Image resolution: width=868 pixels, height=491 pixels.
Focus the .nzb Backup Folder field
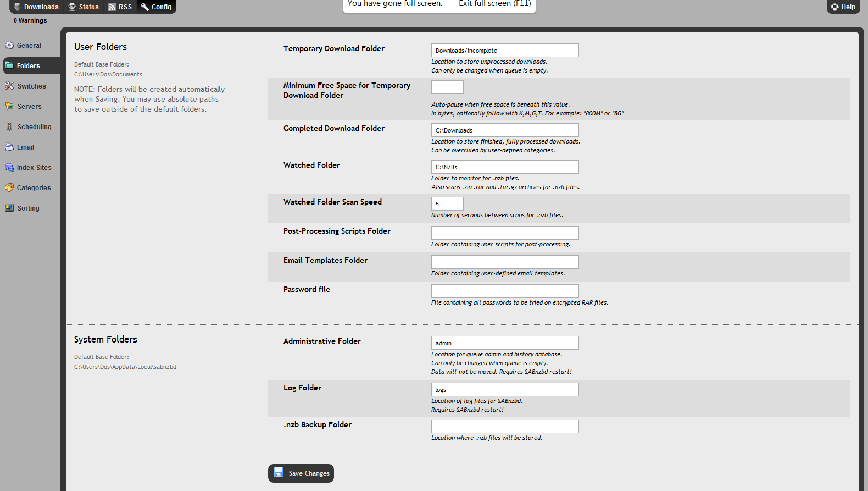coord(505,427)
